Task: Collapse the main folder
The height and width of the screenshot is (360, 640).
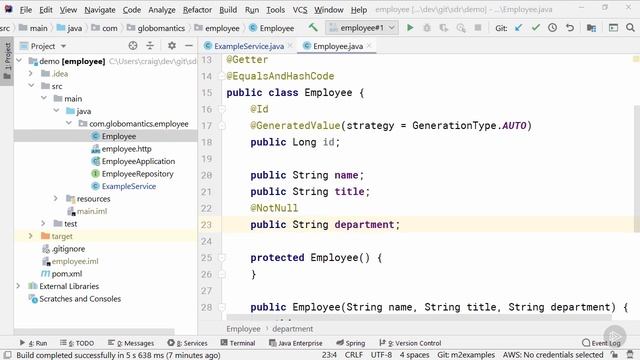Action: (x=44, y=98)
